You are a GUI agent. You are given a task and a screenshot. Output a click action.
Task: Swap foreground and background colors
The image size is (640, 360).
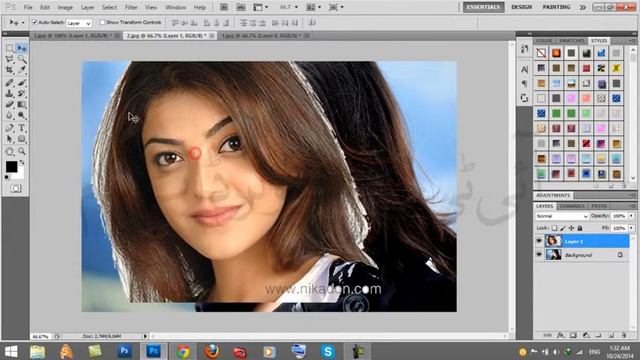click(22, 162)
